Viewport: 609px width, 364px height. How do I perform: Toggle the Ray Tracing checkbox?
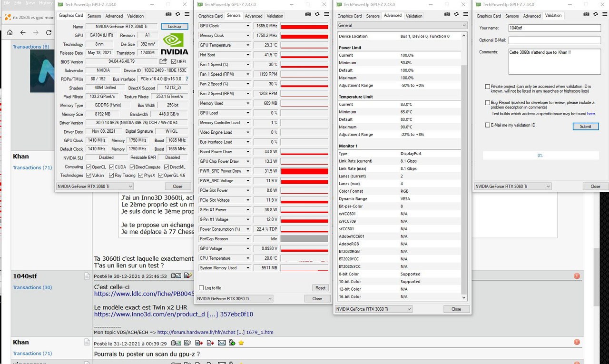coord(111,175)
